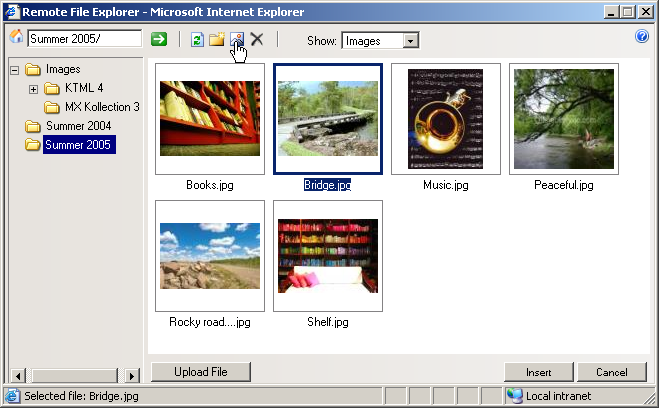This screenshot has height=408, width=659.
Task: Select the Images root folder label
Action: coord(63,69)
